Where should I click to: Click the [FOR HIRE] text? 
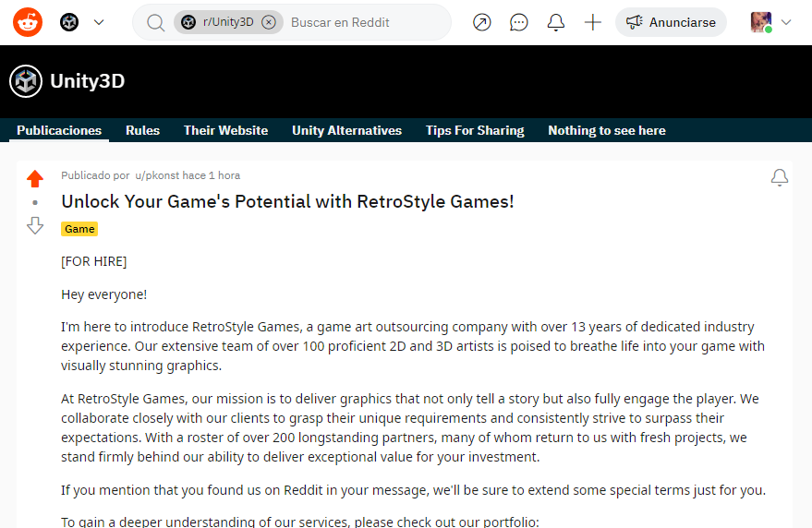pyautogui.click(x=93, y=261)
